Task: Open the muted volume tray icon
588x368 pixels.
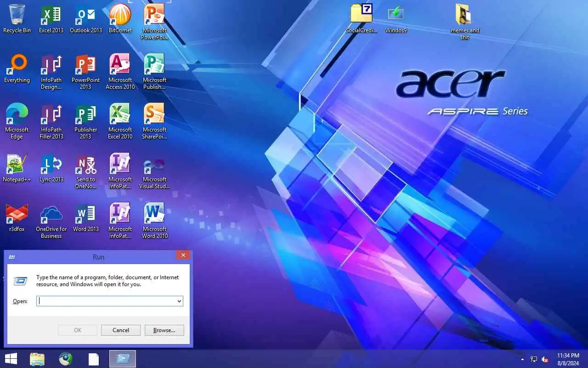Action: (545, 359)
